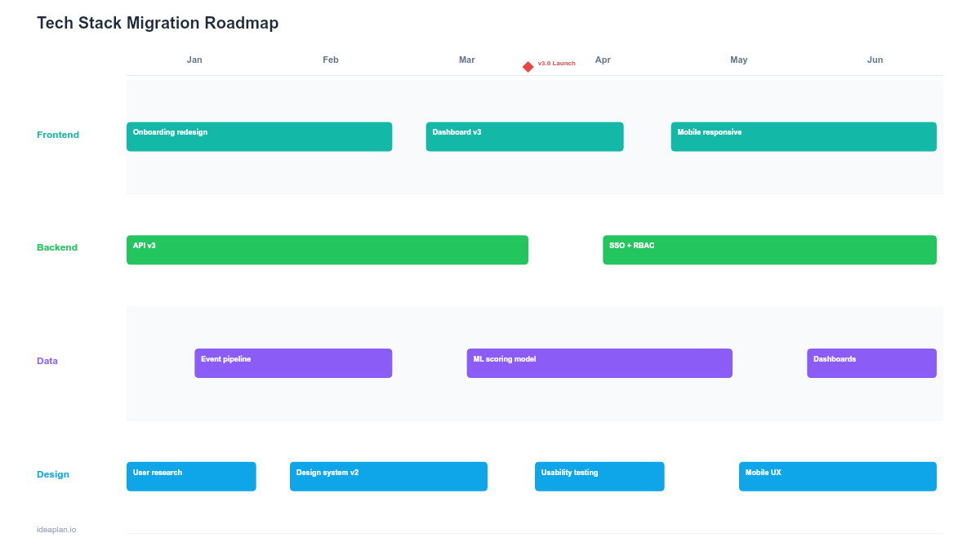Select the ML scoring model bar
Screen dimensions: 980x551
point(599,362)
